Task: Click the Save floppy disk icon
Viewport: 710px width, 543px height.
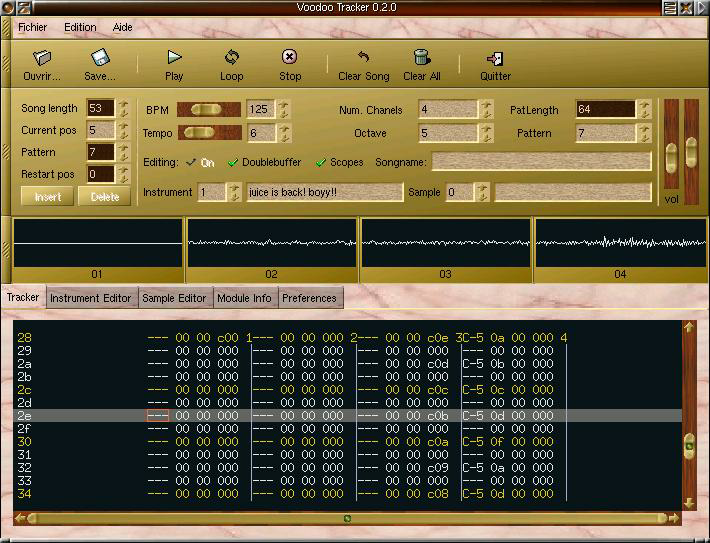Action: (100, 58)
